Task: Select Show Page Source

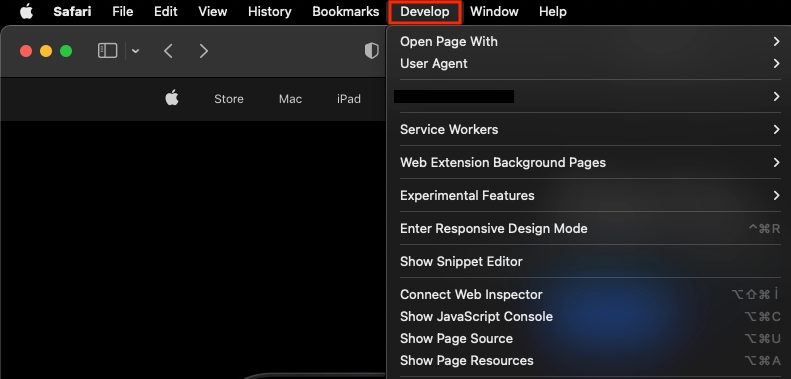Action: coord(590,339)
